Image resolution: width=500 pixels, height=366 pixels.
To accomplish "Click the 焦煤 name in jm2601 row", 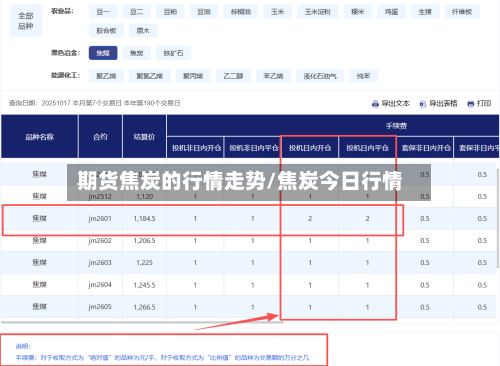I will pyautogui.click(x=40, y=218).
